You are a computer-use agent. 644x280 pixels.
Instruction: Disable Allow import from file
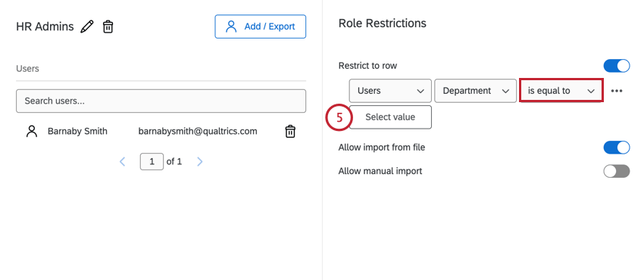click(617, 148)
